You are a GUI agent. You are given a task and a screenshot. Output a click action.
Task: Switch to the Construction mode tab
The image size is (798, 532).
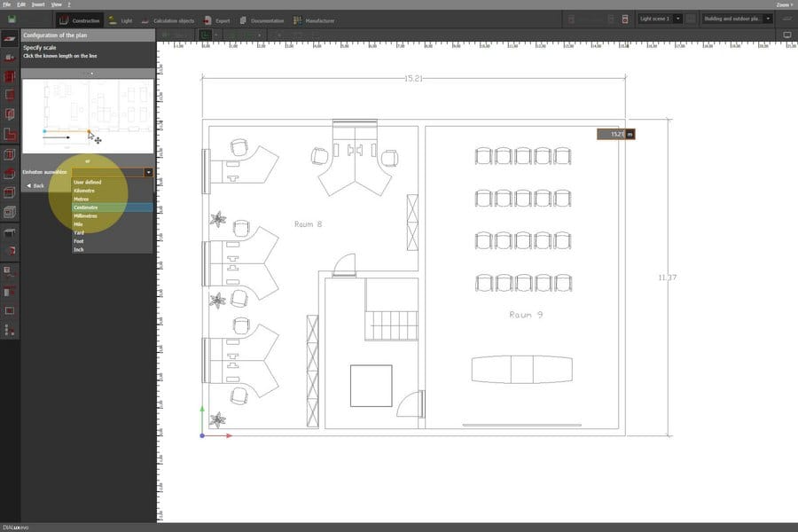click(x=80, y=21)
